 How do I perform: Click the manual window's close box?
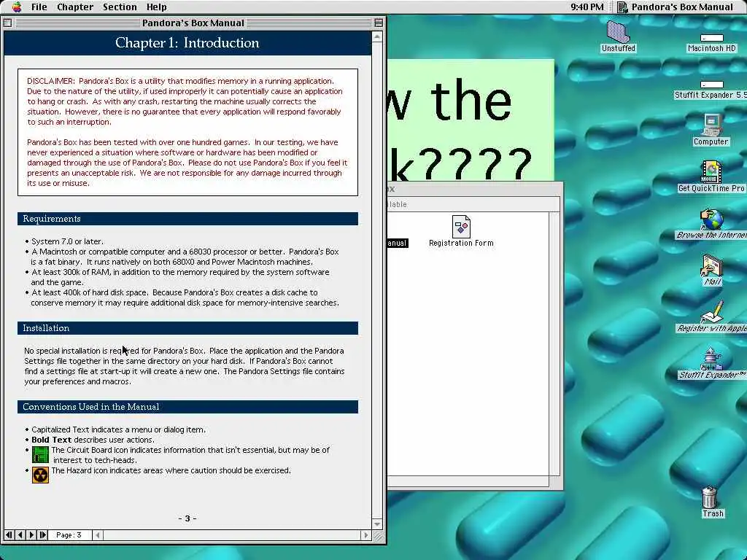7,23
